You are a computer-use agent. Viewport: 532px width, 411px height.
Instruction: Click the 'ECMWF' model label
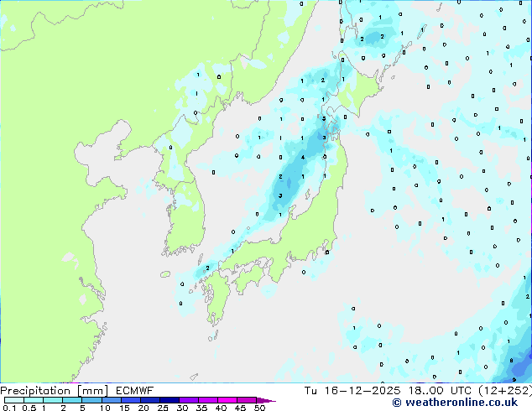click(135, 391)
